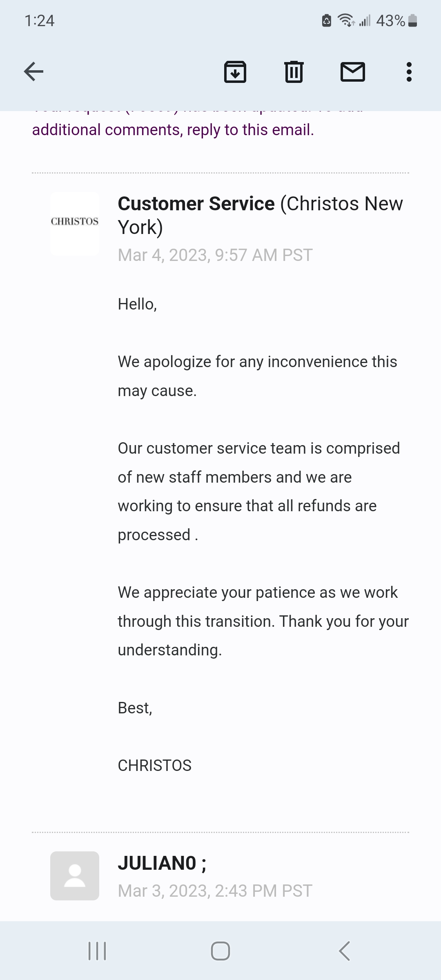Delete the email using the trash icon
Image resolution: width=441 pixels, height=980 pixels.
[x=294, y=72]
